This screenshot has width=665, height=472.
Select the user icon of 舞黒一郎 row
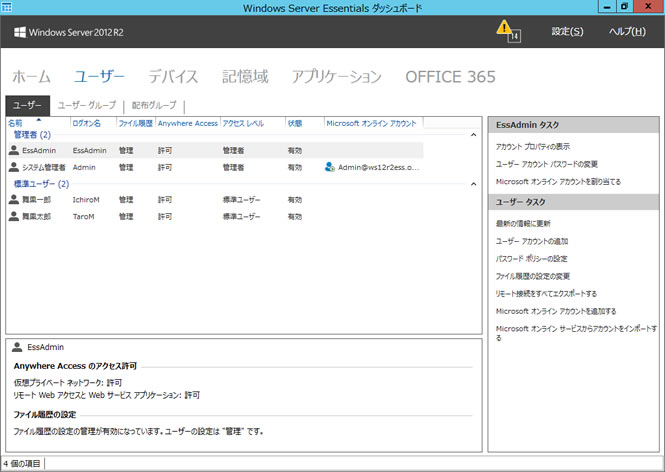(14, 199)
